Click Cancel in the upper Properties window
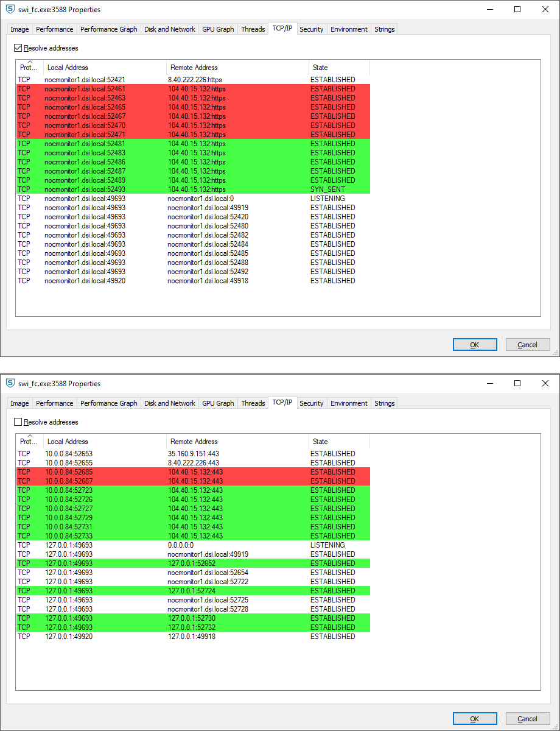Screen dimensions: 560x731 [x=528, y=345]
